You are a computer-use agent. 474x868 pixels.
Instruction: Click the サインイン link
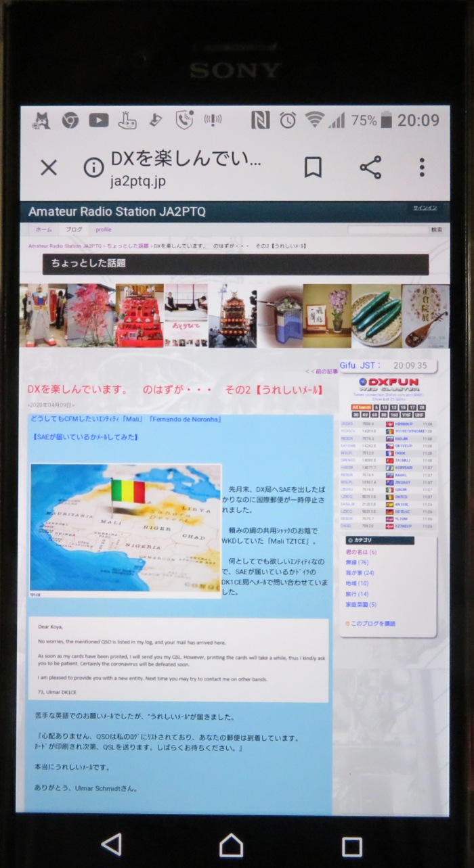pyautogui.click(x=425, y=208)
